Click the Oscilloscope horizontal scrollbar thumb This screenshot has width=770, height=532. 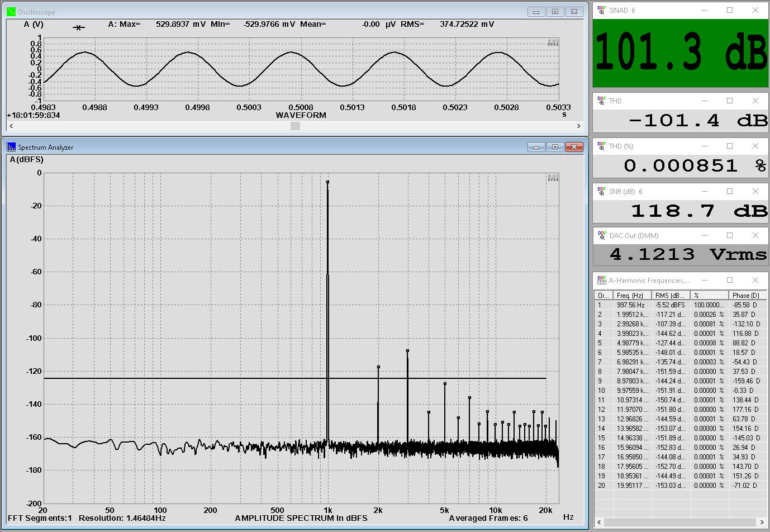295,126
